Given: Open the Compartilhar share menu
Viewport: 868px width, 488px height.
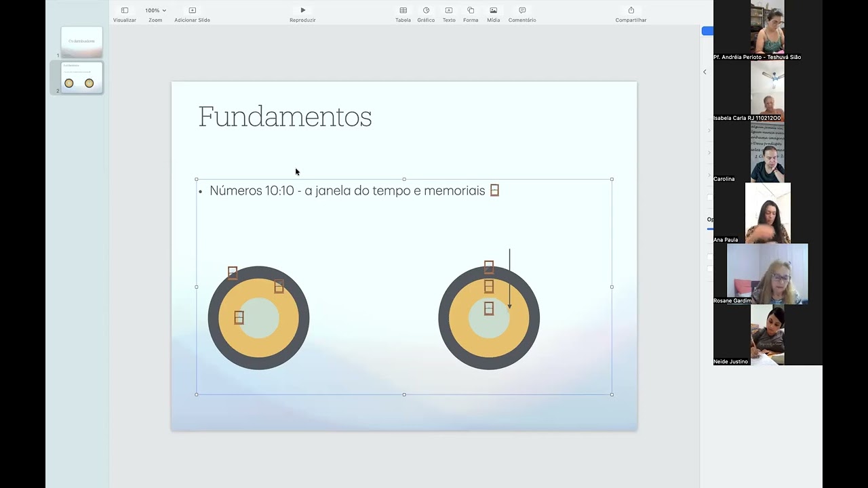Looking at the screenshot, I should point(631,14).
